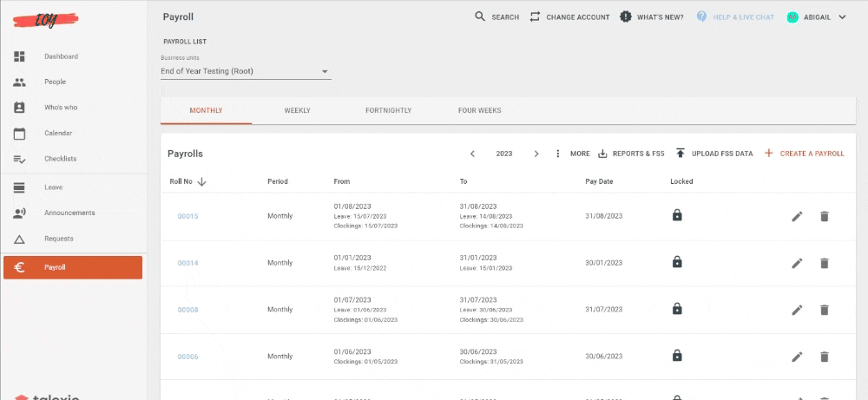Open the Leave sidebar icon

click(x=19, y=187)
